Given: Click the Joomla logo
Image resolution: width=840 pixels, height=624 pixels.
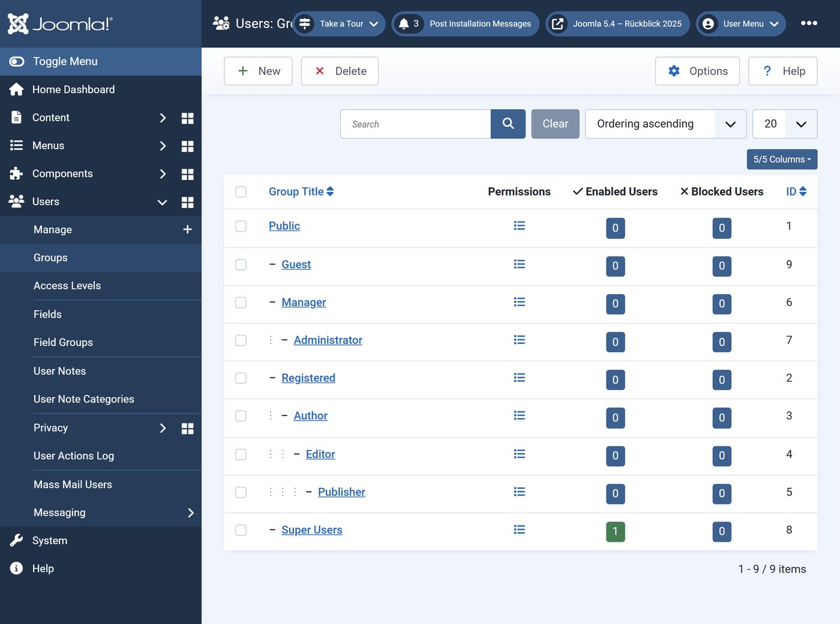Looking at the screenshot, I should [x=60, y=23].
